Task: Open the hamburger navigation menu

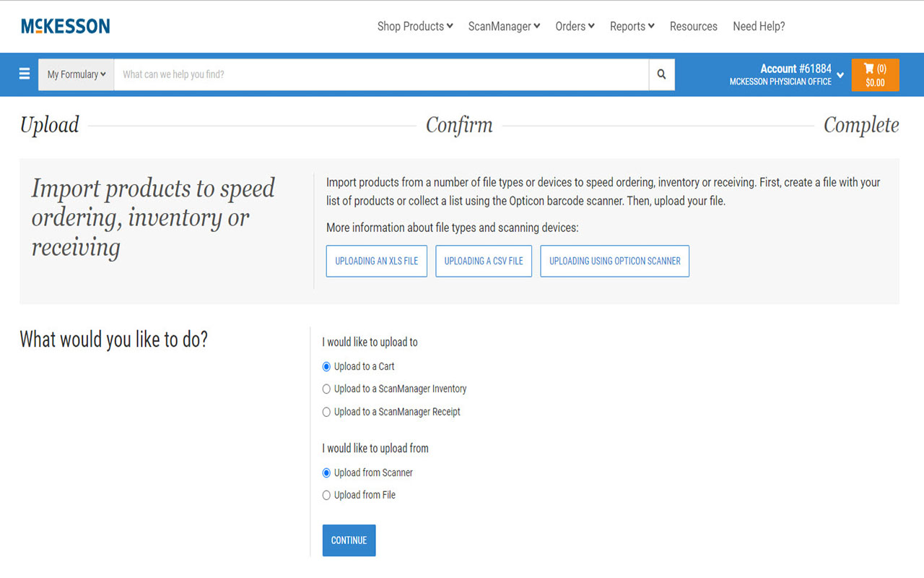Action: pyautogui.click(x=24, y=74)
